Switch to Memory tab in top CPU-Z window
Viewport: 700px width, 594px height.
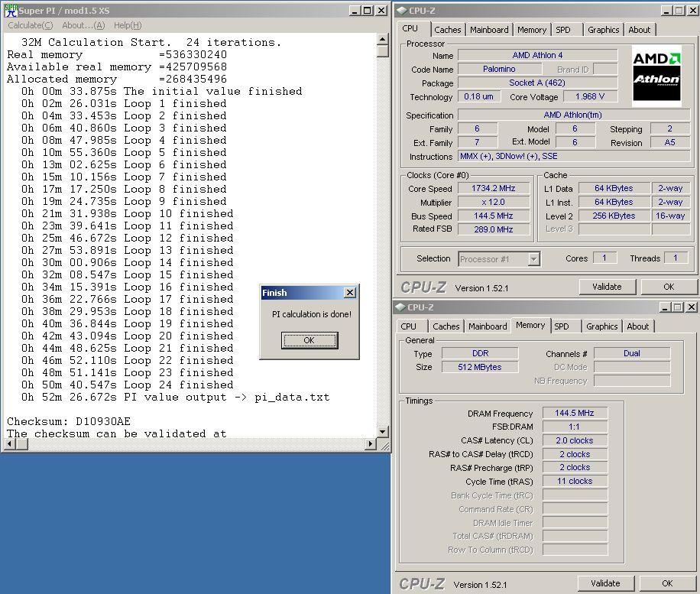pyautogui.click(x=532, y=30)
